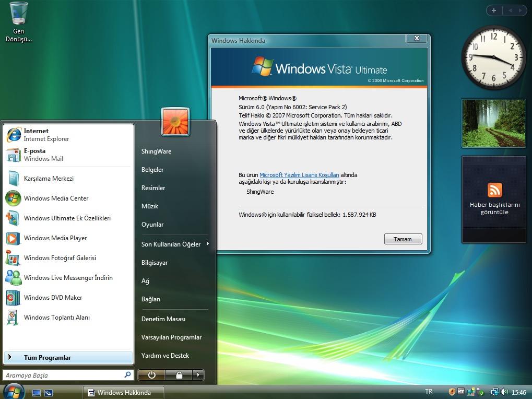Screen dimensions: 532x399
Task: Click Switch between windows quick launch icon
Action: click(49, 393)
